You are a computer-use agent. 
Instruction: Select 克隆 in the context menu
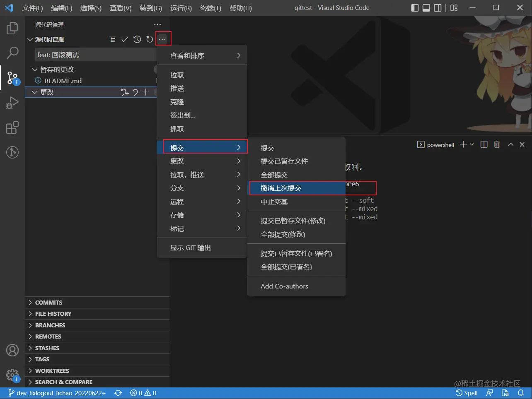202,102
